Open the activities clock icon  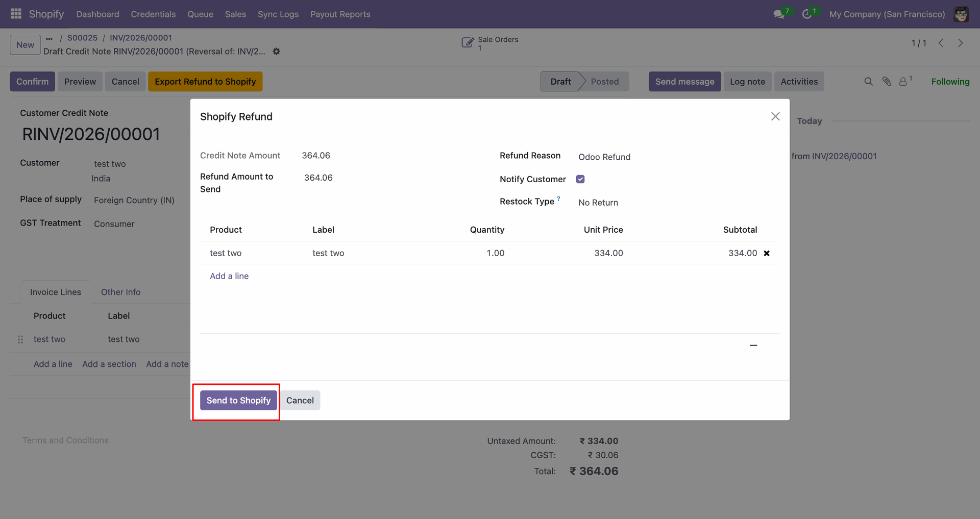coord(807,14)
